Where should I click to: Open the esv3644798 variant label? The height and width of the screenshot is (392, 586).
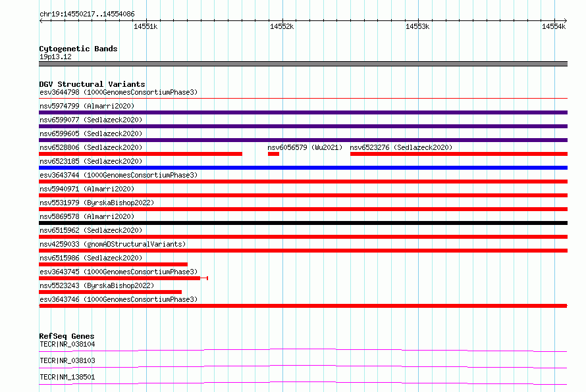click(x=118, y=92)
